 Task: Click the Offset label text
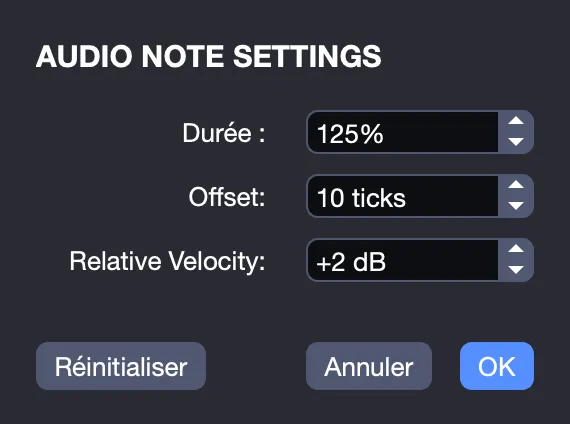click(x=227, y=197)
